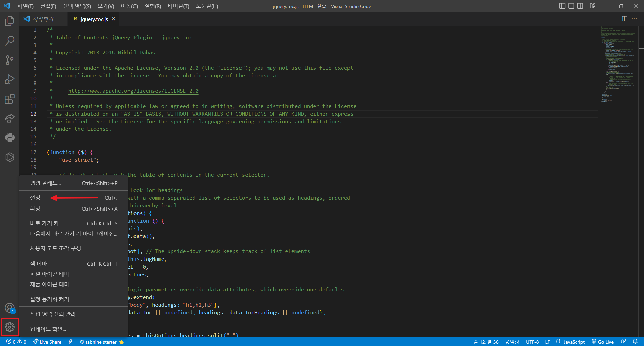
Task: Click line and column position 줄 12, 열 36
Action: (x=486, y=342)
